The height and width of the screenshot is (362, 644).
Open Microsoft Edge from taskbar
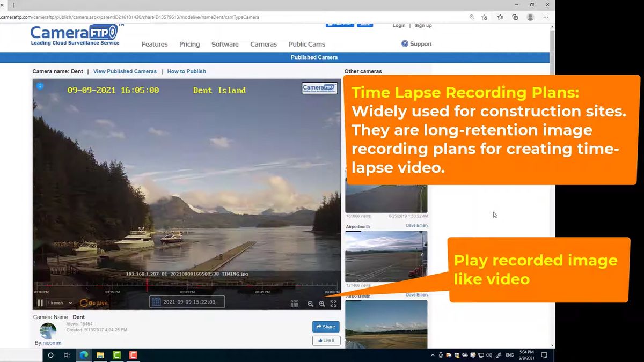(x=84, y=355)
